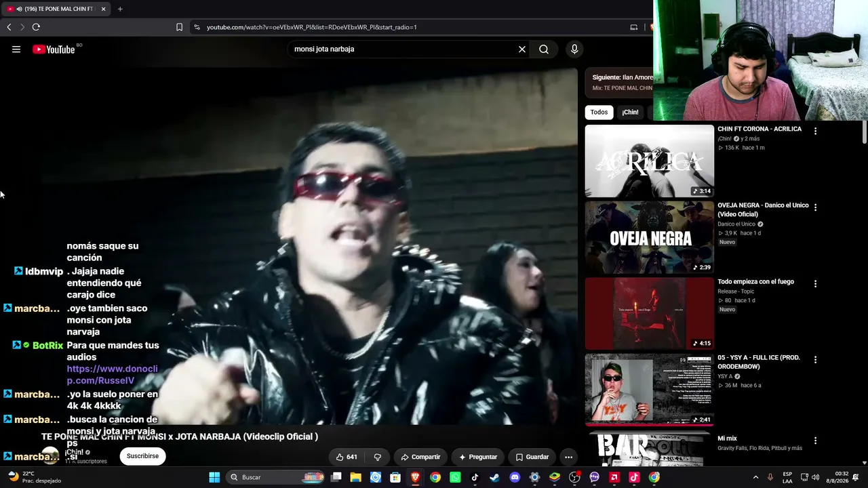Switch to Brave browser on the taskbar
868x488 pixels.
(415, 477)
